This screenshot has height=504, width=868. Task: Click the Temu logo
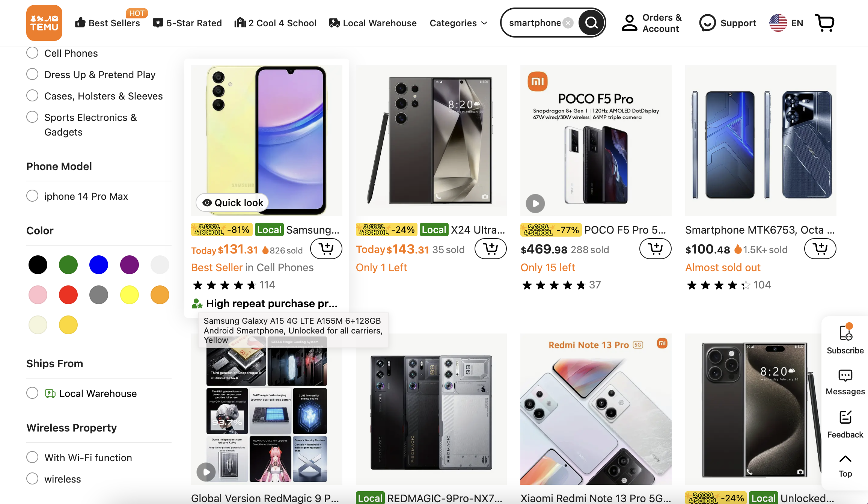tap(44, 23)
